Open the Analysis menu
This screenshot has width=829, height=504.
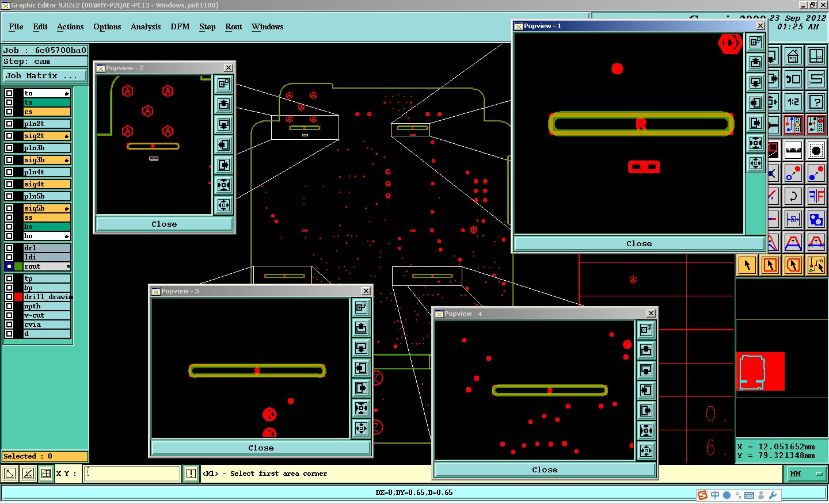(x=146, y=26)
